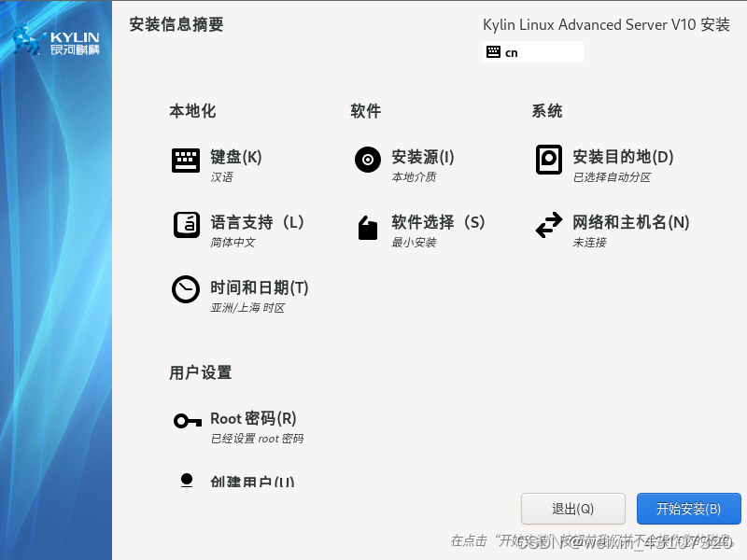Open 网络和主机名(N) network settings label
This screenshot has width=747, height=560.
point(631,222)
